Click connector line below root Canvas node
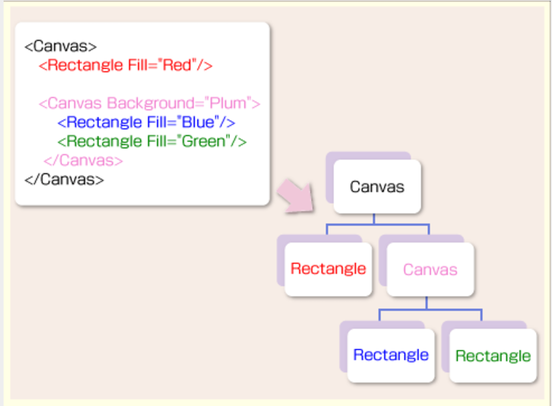Image resolution: width=552 pixels, height=406 pixels. point(378,224)
